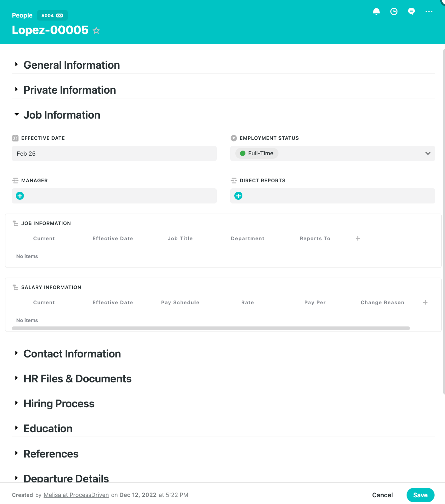Viewport: 445px width, 504px height.
Task: Click the Effective Date calendar icon
Action: click(15, 138)
